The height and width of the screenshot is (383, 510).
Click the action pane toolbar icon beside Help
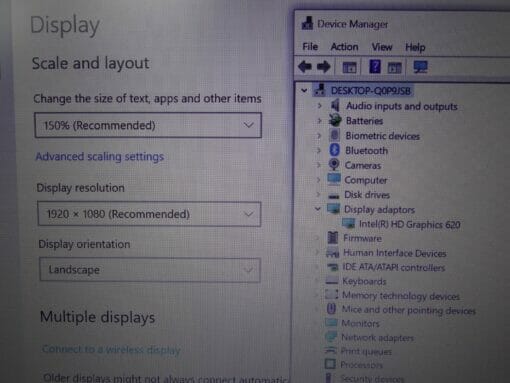(x=395, y=68)
